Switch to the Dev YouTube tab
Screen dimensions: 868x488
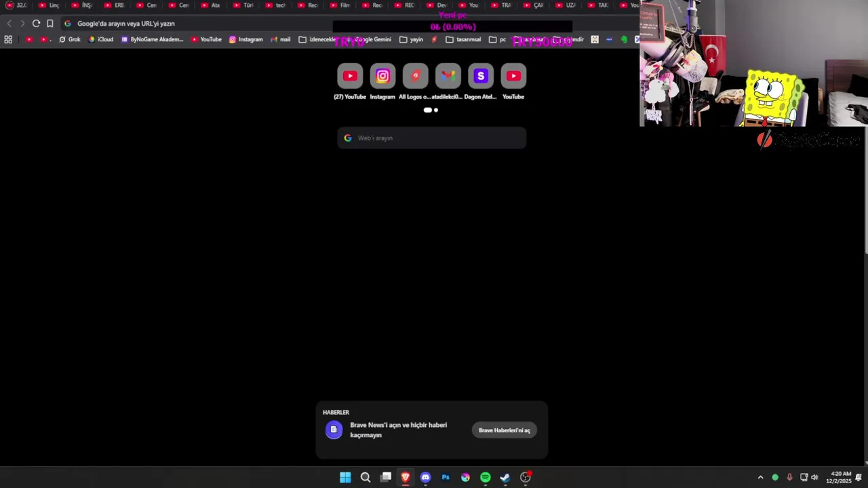click(436, 5)
